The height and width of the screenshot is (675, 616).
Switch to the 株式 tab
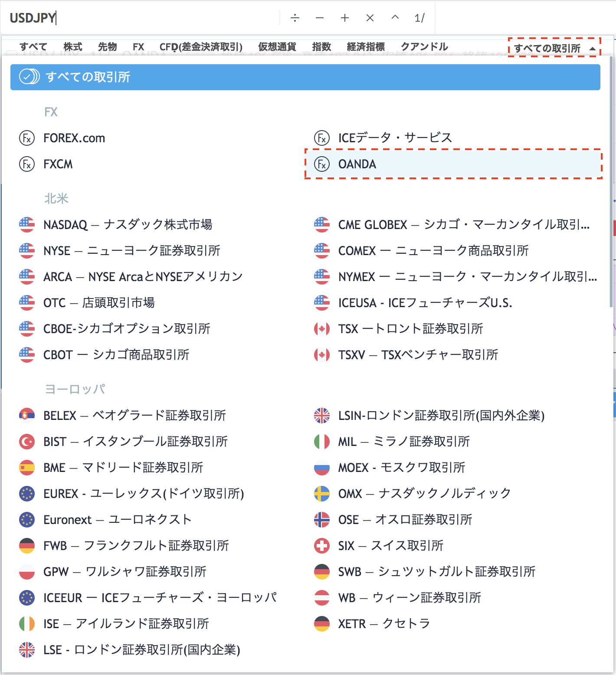(x=73, y=47)
